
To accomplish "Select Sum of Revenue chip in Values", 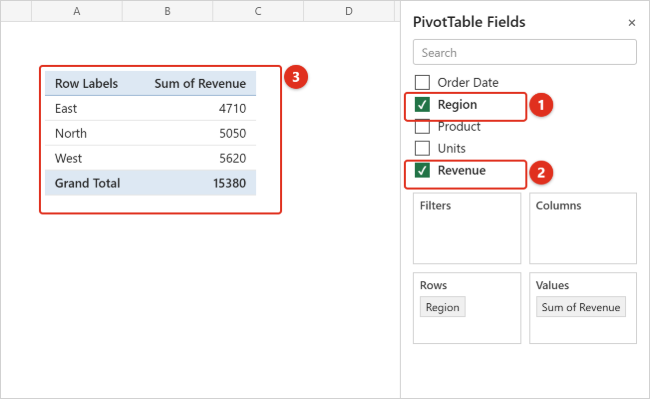I will click(x=580, y=307).
